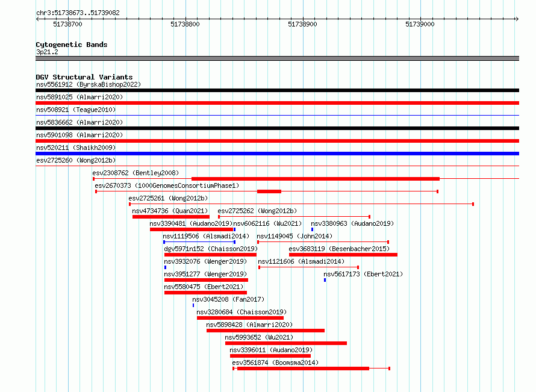Click the right arrow end of ruler
The height and width of the screenshot is (392, 536).
[x=517, y=19]
